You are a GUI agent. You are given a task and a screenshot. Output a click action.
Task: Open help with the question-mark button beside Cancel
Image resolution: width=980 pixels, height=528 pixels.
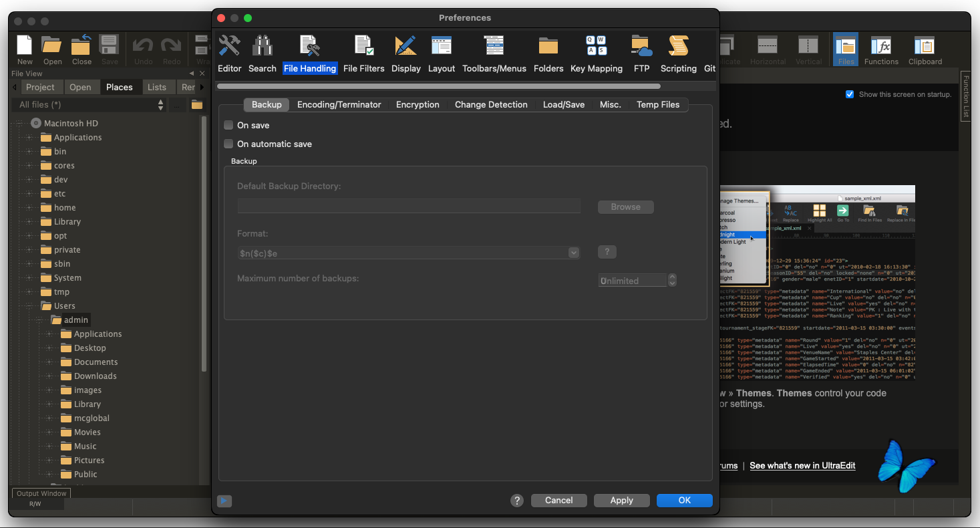517,501
